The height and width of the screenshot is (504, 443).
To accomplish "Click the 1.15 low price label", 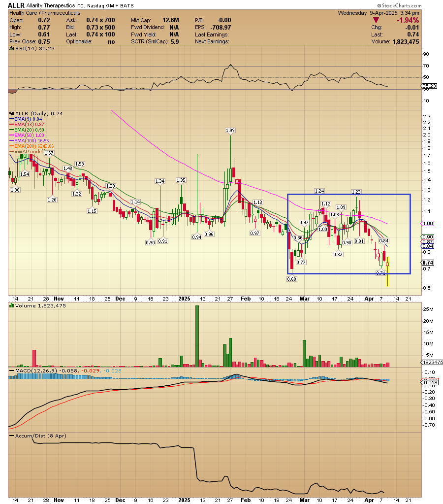I will pyautogui.click(x=92, y=211).
